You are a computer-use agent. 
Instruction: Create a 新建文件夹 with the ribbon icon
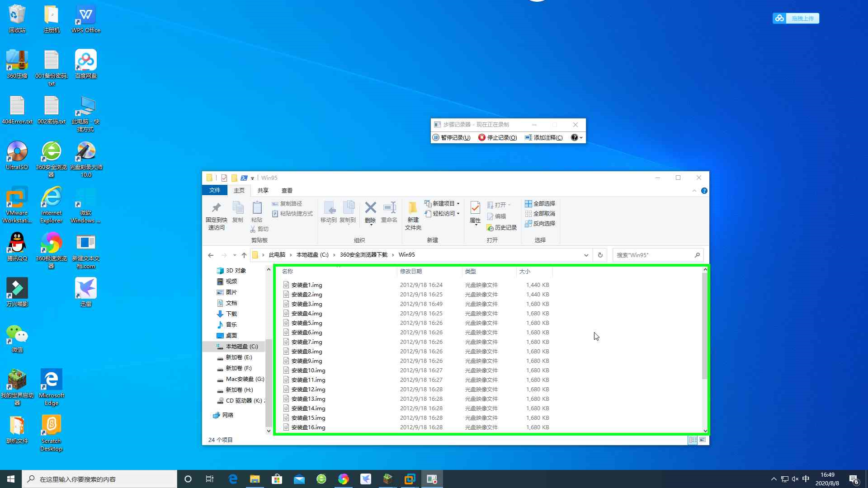(x=412, y=215)
